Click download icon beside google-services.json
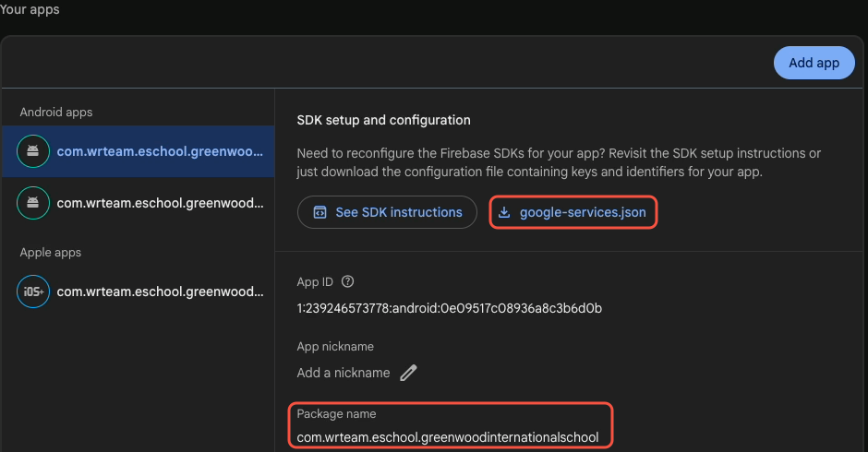The width and height of the screenshot is (868, 452). [x=504, y=212]
